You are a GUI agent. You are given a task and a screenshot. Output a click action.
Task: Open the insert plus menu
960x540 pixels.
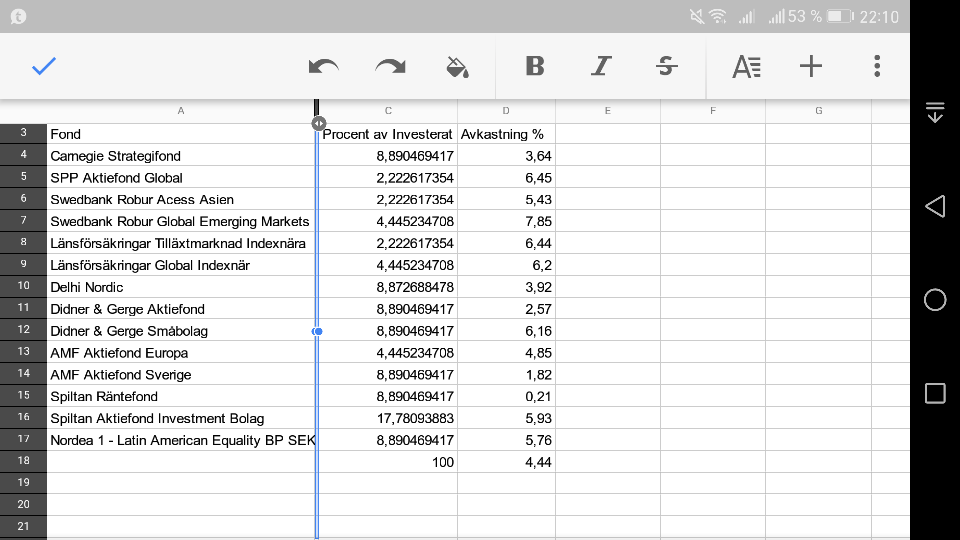811,66
